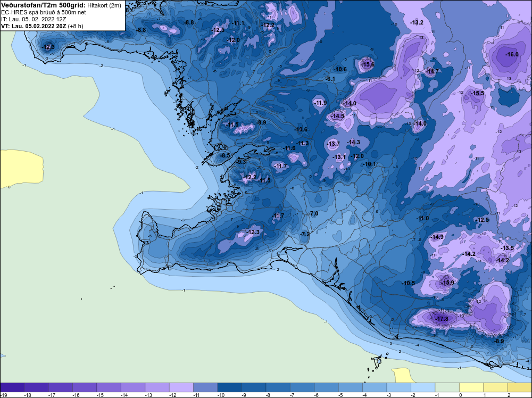The width and height of the screenshot is (532, 398).
Task: Click the -10.5 temperature label
Action: (408, 283)
